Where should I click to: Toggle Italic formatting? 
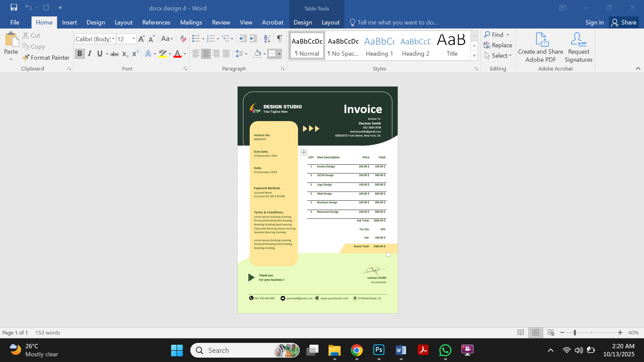pyautogui.click(x=90, y=54)
